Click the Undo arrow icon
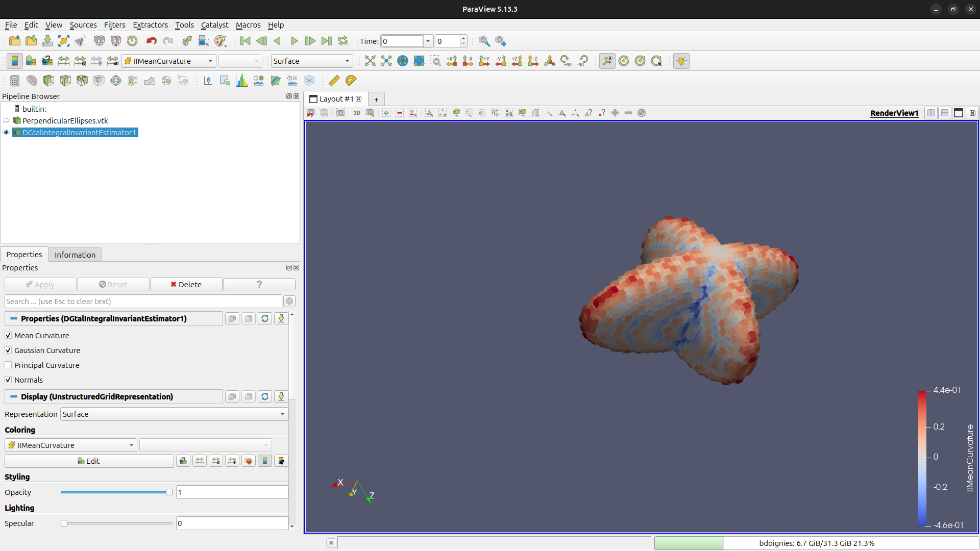980x551 pixels. 151,41
